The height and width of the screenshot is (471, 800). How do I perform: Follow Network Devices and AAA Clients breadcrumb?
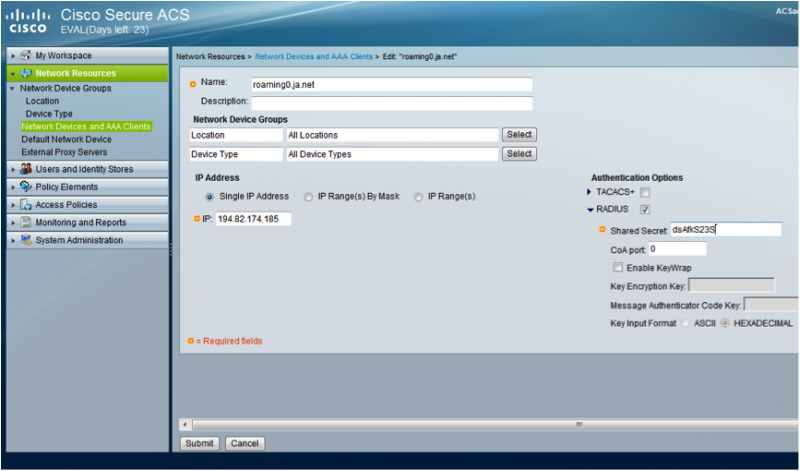(314, 57)
